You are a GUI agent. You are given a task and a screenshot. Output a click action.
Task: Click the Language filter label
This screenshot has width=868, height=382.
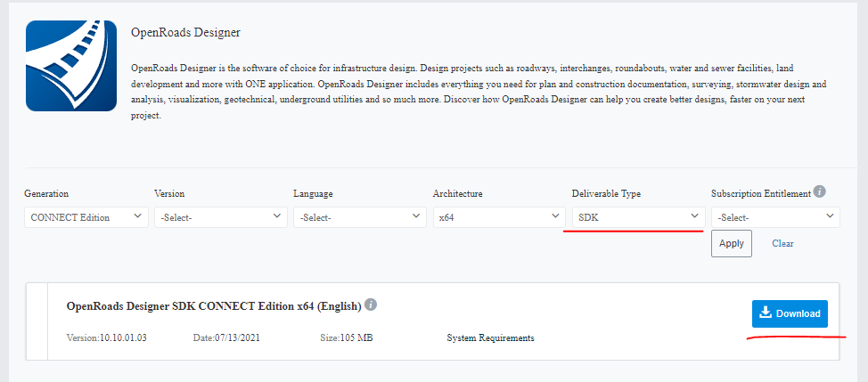(314, 194)
